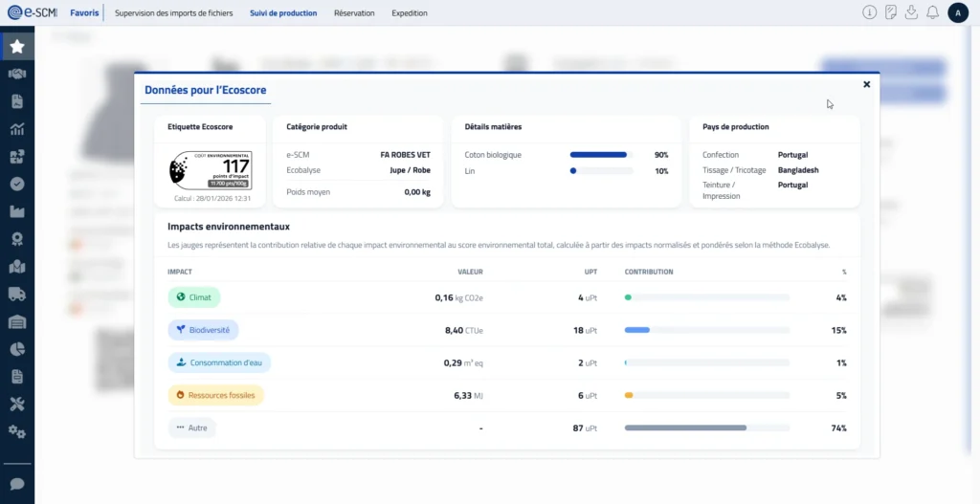Click the '0,16 kg CO2e' Climat value

point(458,297)
